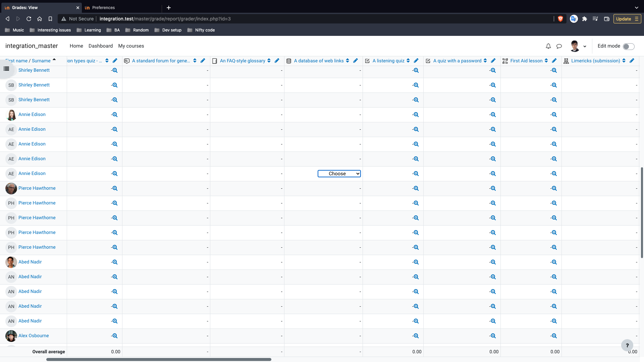Analyse listening quiz grade, Annie Edison photo row
The image size is (644, 362).
pos(416,115)
